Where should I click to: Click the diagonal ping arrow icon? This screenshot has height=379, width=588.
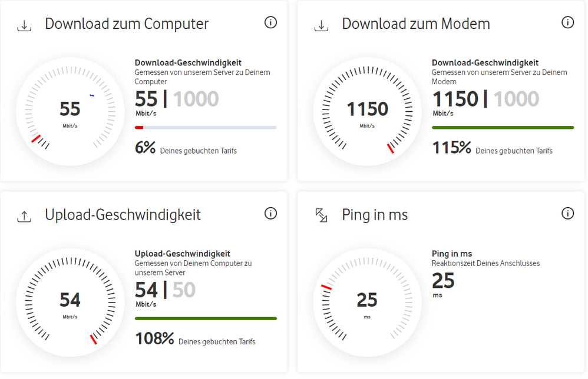321,217
